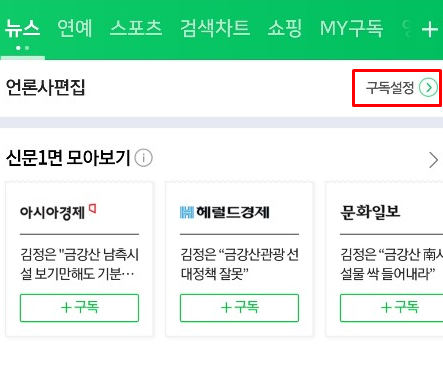This screenshot has height=365, width=443.
Task: Open the 문화일보 front page card
Action: [384, 259]
